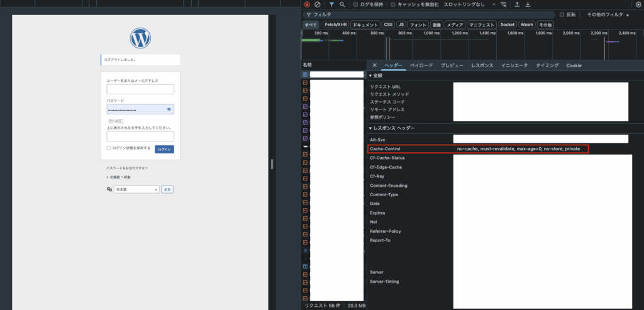Click the 名前 column header
The image size is (644, 310).
click(307, 65)
